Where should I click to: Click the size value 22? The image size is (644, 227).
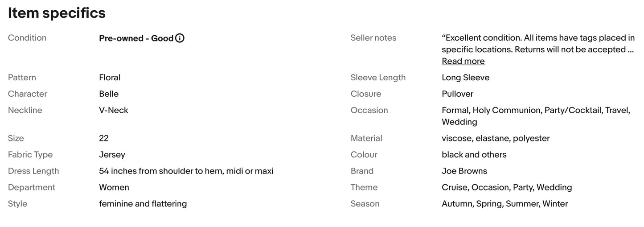point(104,138)
